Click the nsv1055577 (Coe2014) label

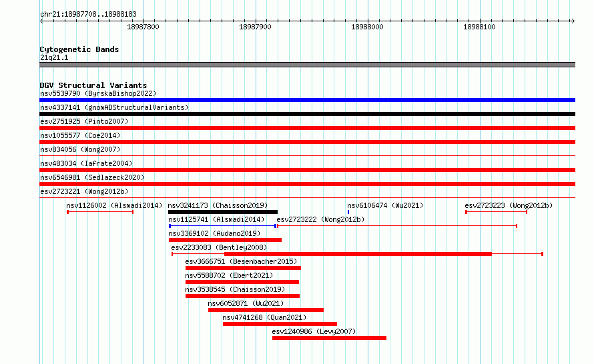coord(80,135)
